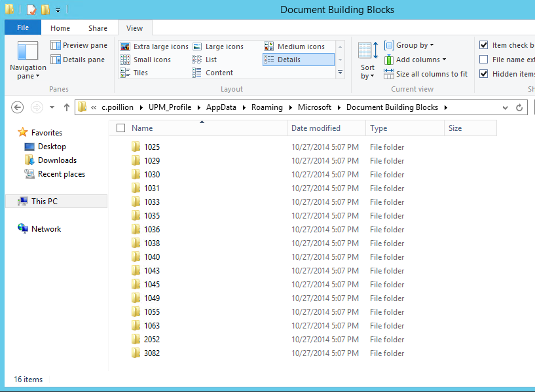This screenshot has width=535, height=392.
Task: Go up one folder level arrow
Action: (67, 107)
